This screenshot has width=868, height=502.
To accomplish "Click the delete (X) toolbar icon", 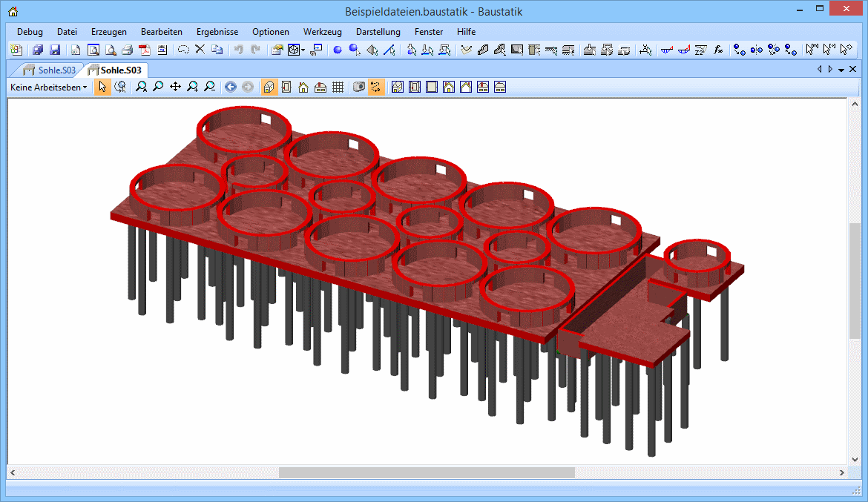I will click(200, 50).
